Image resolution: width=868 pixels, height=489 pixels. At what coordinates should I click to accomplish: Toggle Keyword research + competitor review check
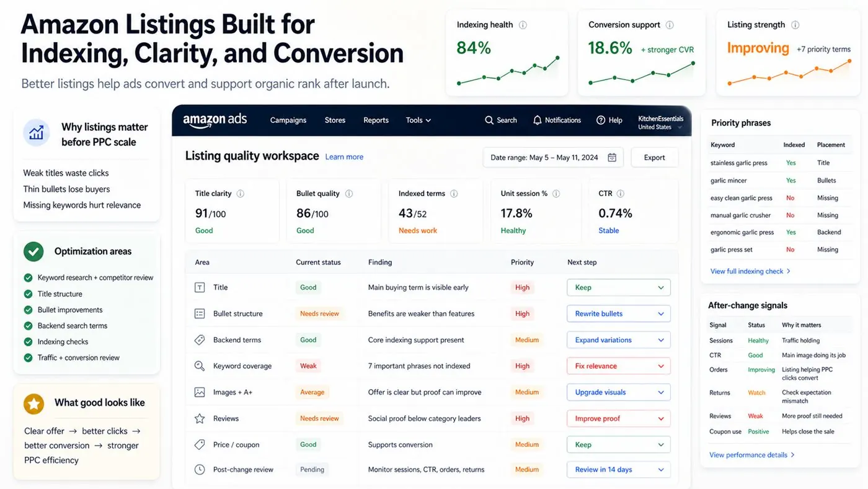tap(28, 278)
